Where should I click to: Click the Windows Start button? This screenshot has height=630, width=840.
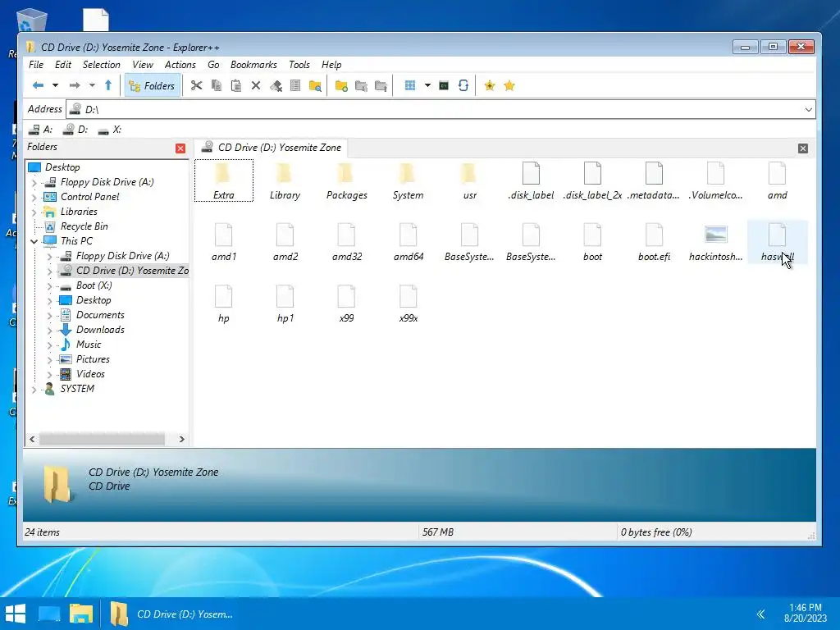[x=16, y=614]
